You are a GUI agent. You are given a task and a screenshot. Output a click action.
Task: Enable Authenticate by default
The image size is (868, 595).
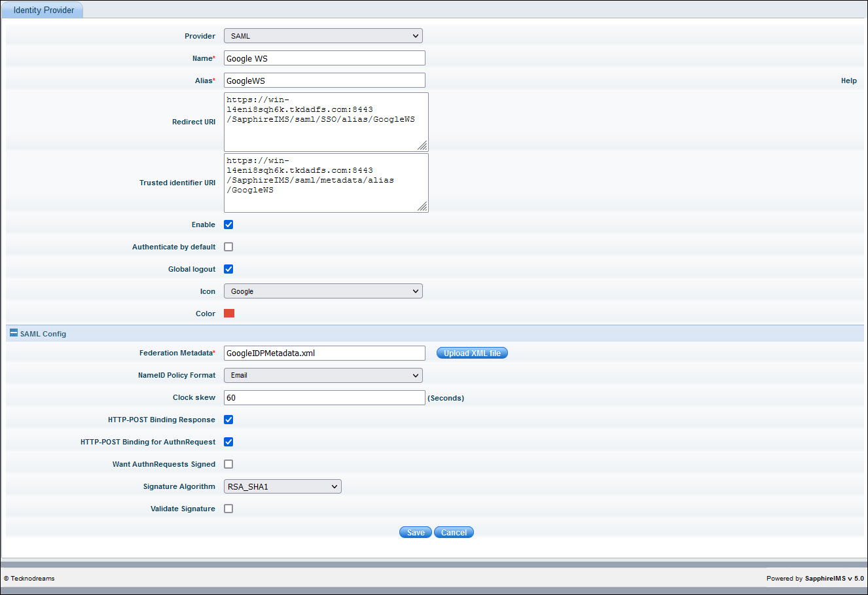click(228, 246)
